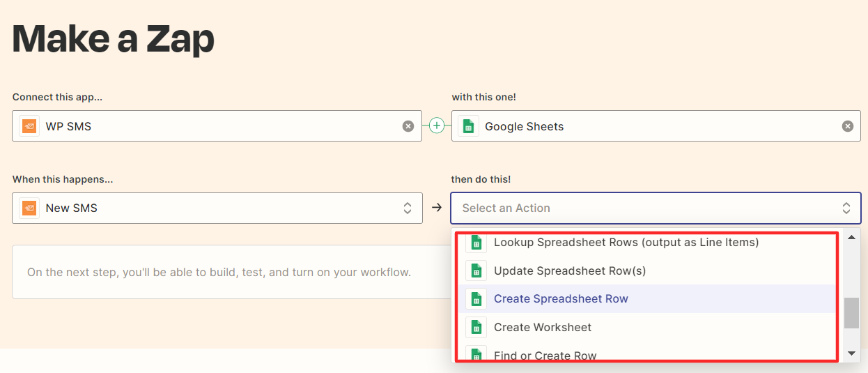Toggle the Select an Action dropdown chevrons
The width and height of the screenshot is (868, 373).
(x=846, y=208)
